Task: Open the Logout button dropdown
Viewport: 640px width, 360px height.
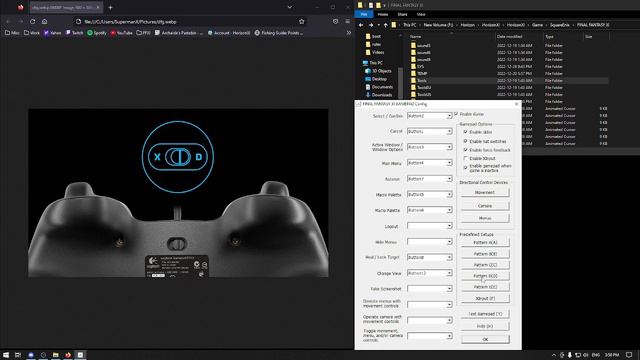Action: click(x=449, y=226)
